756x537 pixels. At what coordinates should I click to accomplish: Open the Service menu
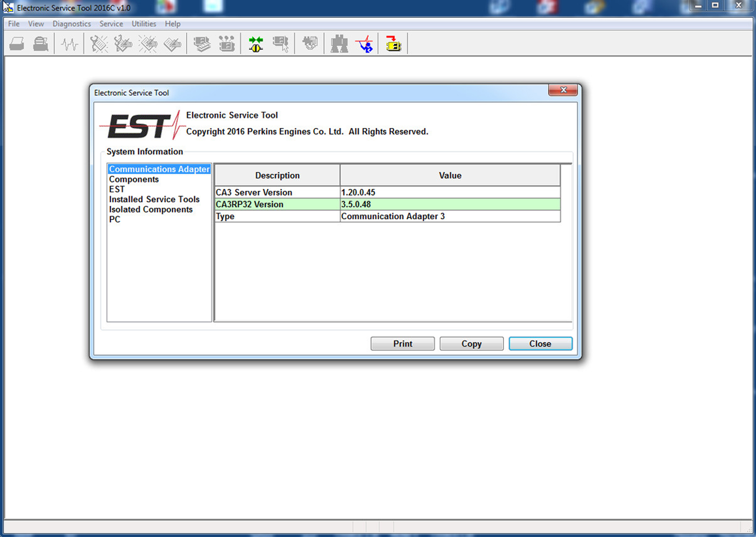point(111,24)
